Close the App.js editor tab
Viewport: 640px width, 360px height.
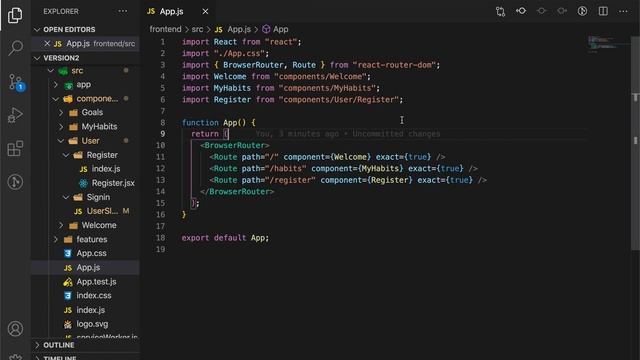[205, 11]
